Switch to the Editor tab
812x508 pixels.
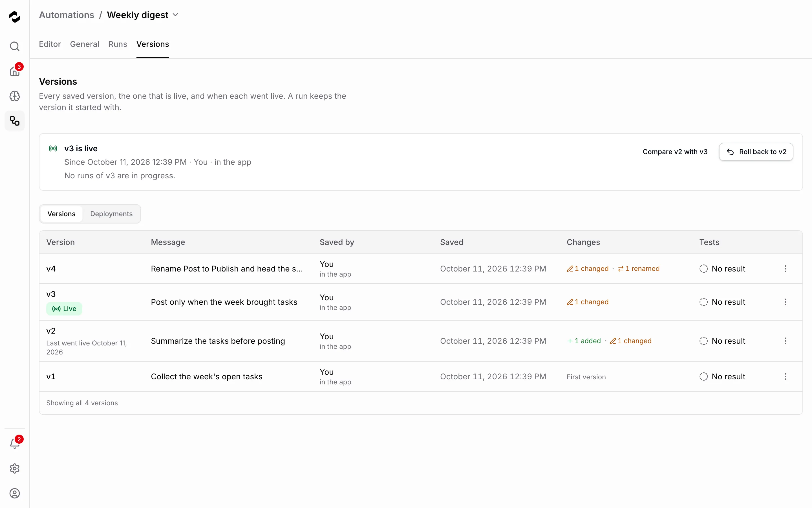[50, 44]
